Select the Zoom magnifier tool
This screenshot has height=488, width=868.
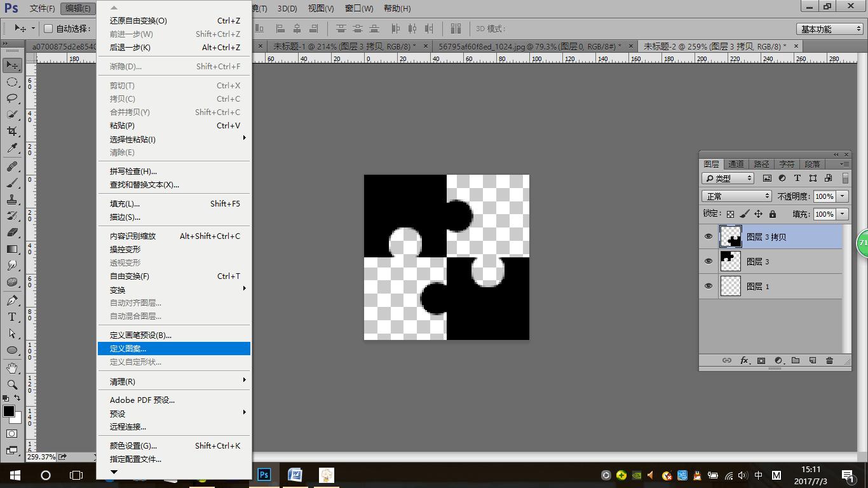pyautogui.click(x=12, y=384)
